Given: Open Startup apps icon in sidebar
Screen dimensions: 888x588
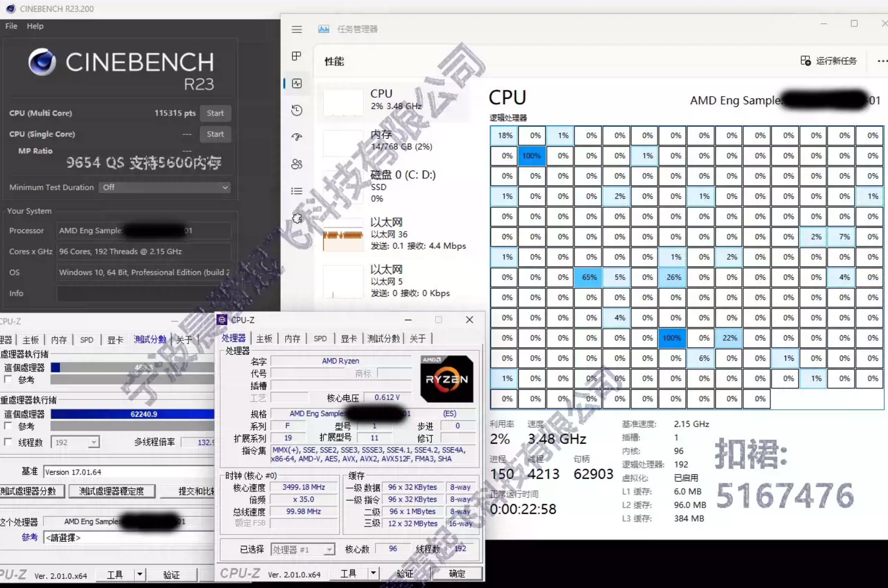Looking at the screenshot, I should 296,137.
